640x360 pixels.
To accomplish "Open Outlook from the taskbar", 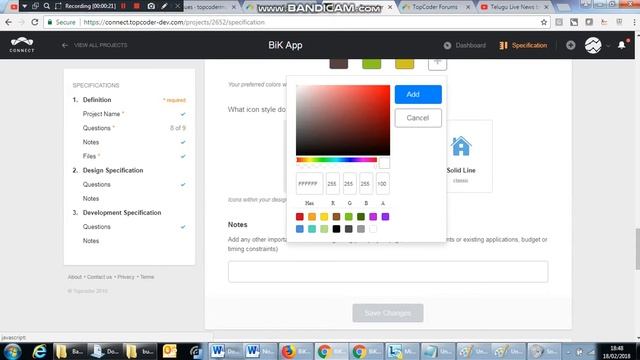I will 170,351.
